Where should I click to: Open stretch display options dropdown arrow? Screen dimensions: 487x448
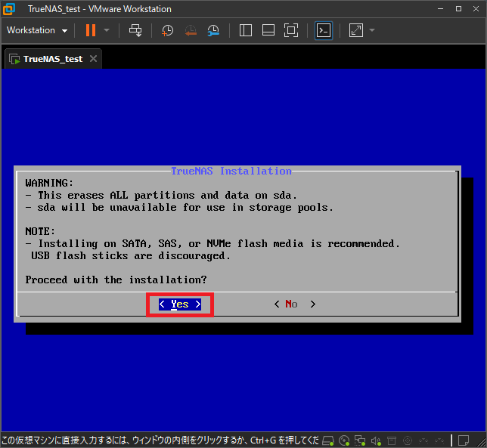coord(372,30)
